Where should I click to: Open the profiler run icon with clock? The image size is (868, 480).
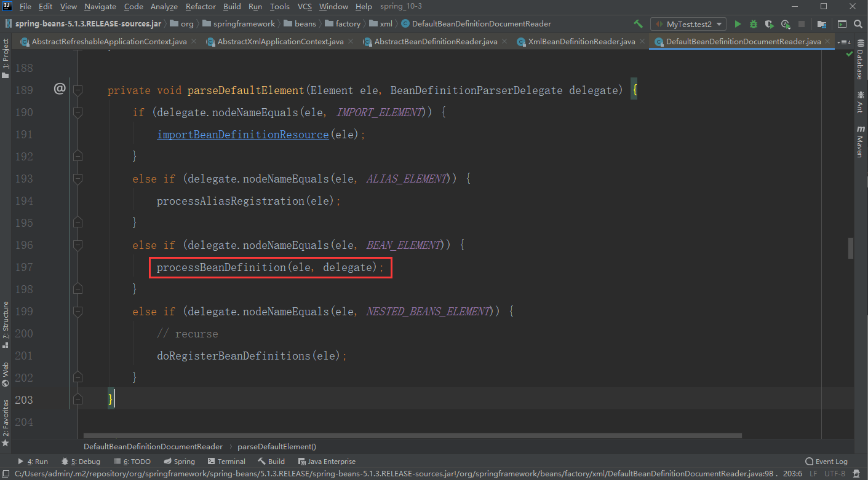click(786, 24)
